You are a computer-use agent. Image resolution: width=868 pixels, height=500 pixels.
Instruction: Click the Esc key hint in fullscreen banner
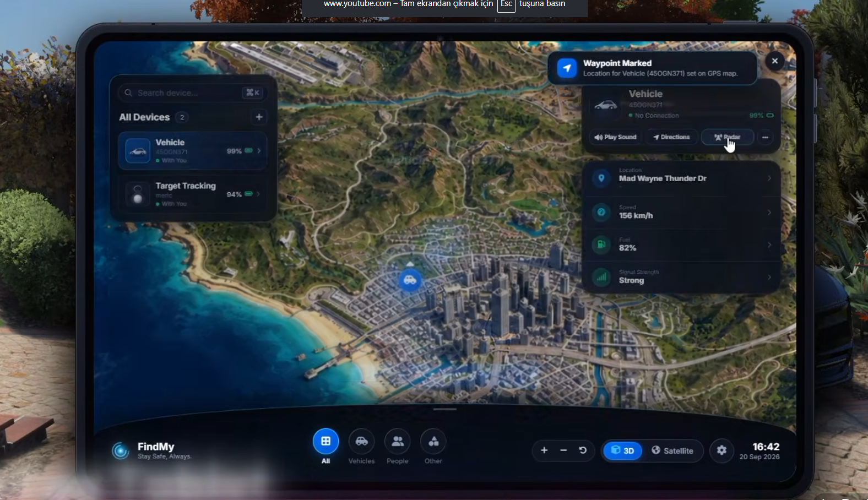[506, 4]
